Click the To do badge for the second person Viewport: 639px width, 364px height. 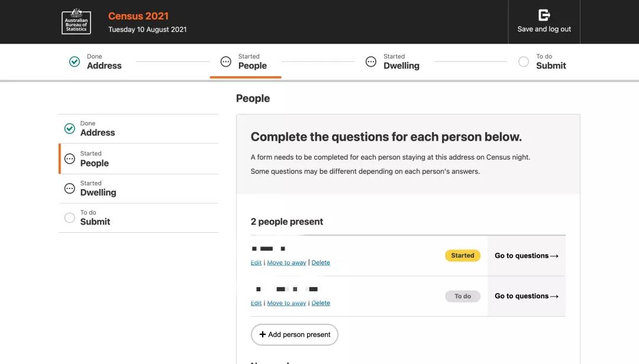[x=463, y=296]
